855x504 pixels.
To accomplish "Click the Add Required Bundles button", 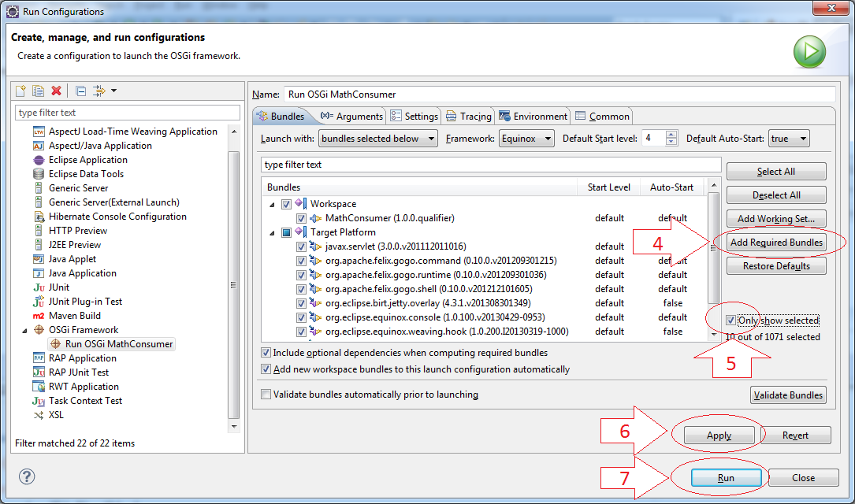I will tap(776, 243).
